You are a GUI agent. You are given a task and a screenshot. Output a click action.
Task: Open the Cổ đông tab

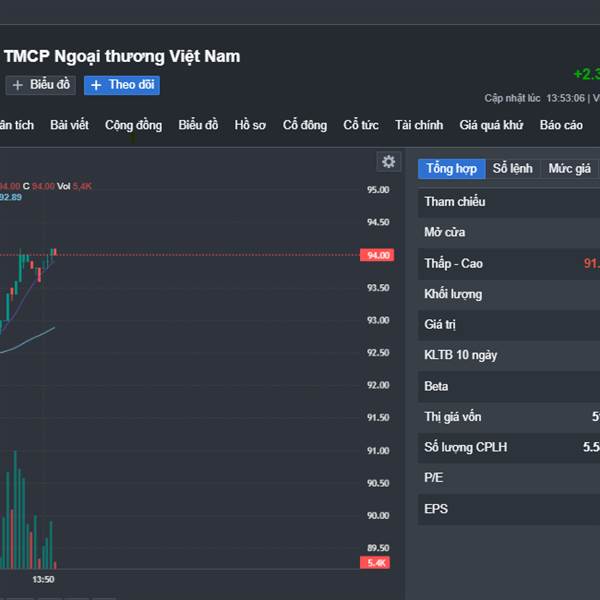pos(305,126)
